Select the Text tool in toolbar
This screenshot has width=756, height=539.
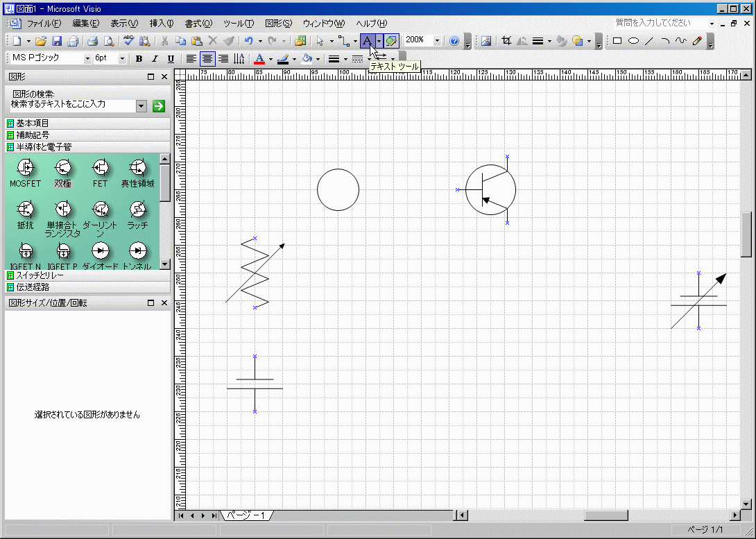[367, 41]
